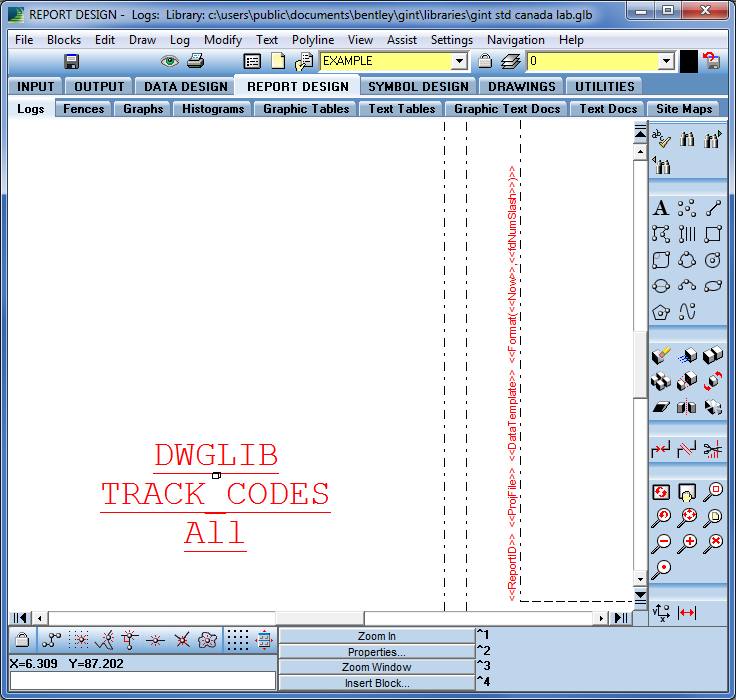Open the File menu
Image resolution: width=736 pixels, height=700 pixels.
point(24,40)
